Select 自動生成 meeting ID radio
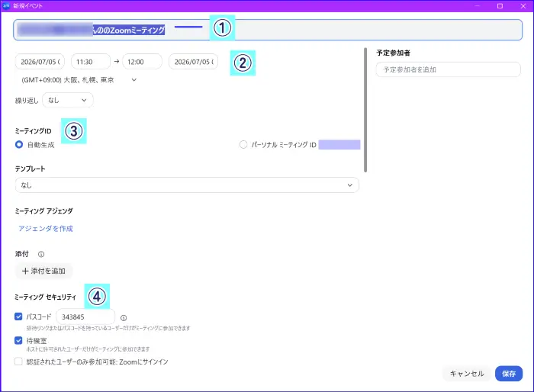 (x=19, y=145)
